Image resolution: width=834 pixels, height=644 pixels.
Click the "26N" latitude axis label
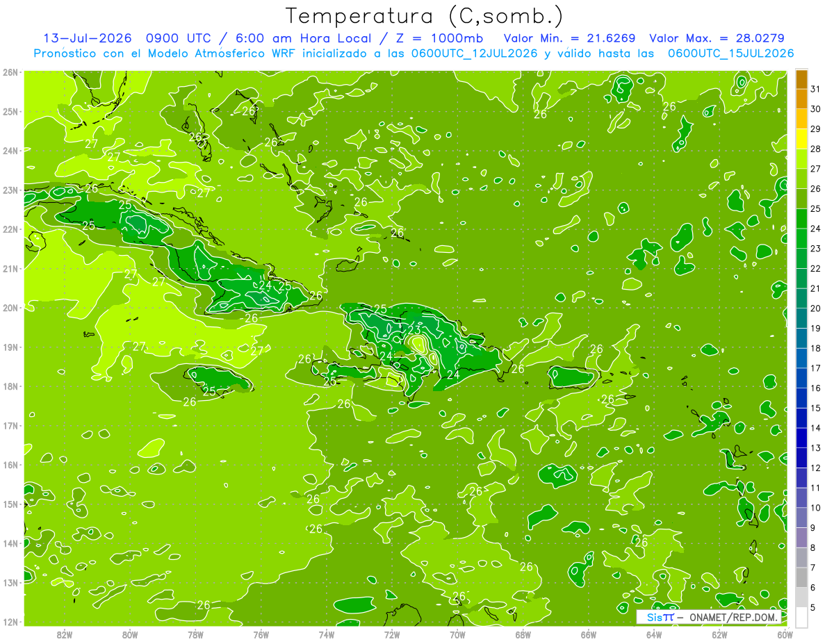point(10,72)
